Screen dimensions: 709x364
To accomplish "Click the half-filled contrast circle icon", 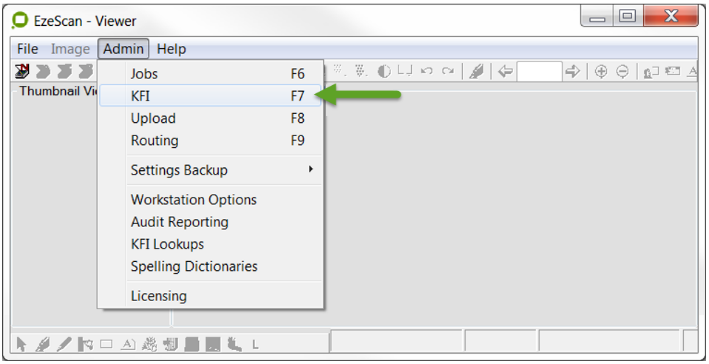I will point(384,71).
